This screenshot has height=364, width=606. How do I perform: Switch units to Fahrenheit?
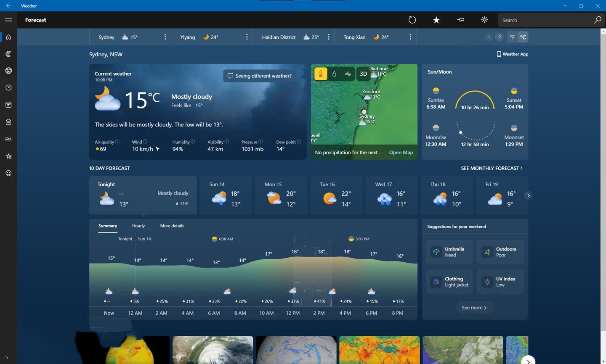pyautogui.click(x=512, y=37)
